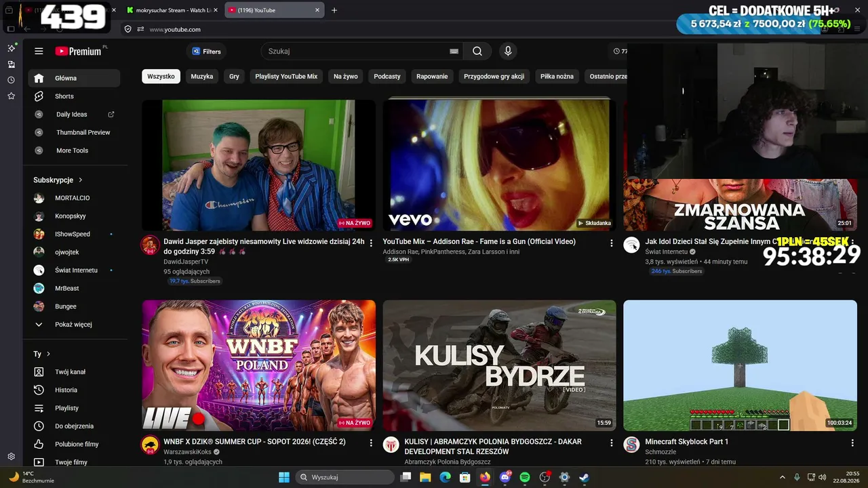The height and width of the screenshot is (488, 868).
Task: Open Firefox sidebar settings gear
Action: point(11,457)
